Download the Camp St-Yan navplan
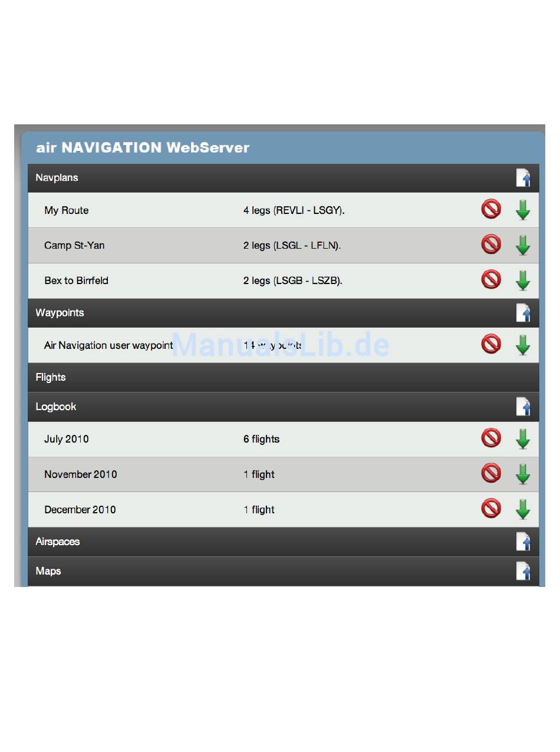This screenshot has width=560, height=752. (523, 245)
